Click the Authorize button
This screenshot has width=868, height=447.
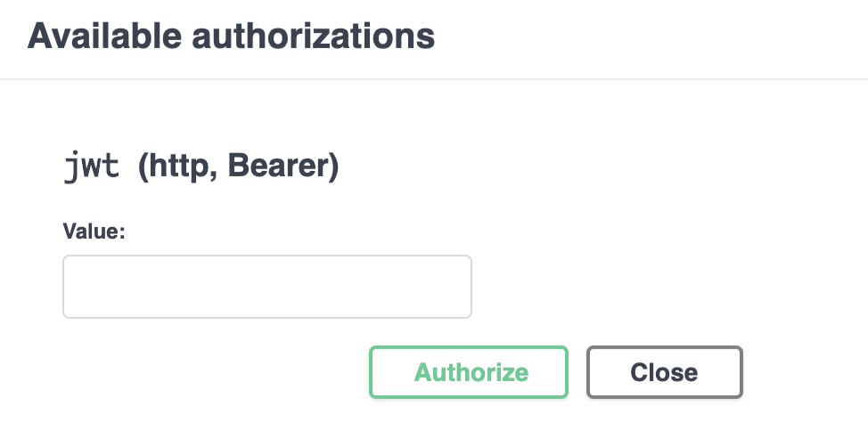click(x=469, y=371)
